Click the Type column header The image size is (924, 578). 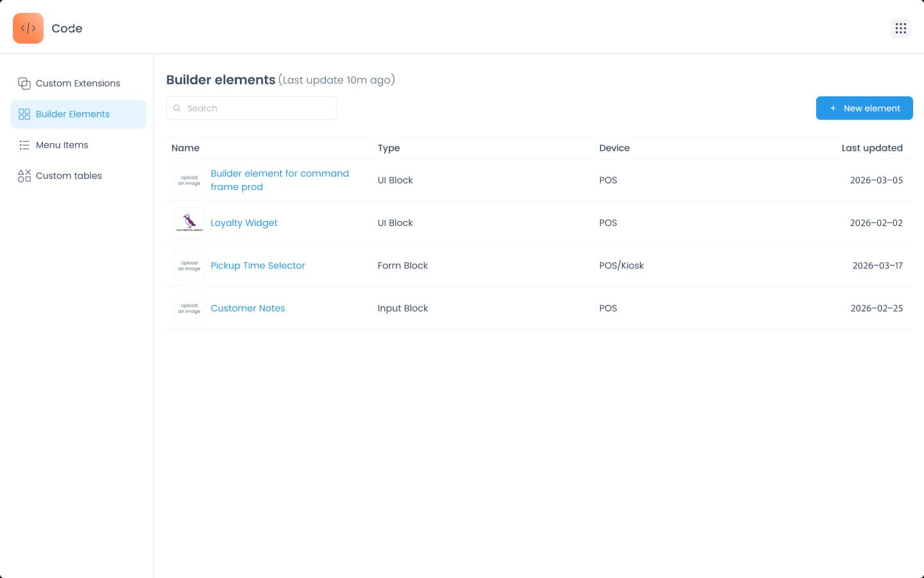point(389,148)
